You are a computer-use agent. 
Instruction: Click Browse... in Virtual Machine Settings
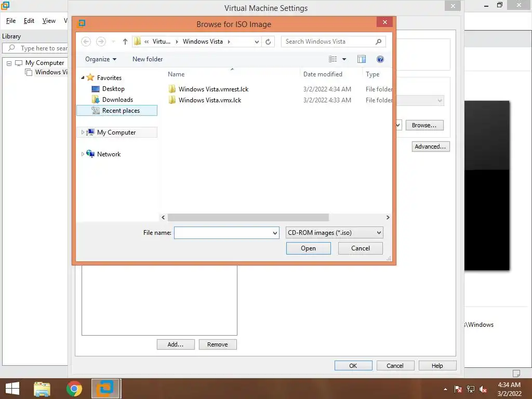click(x=424, y=125)
